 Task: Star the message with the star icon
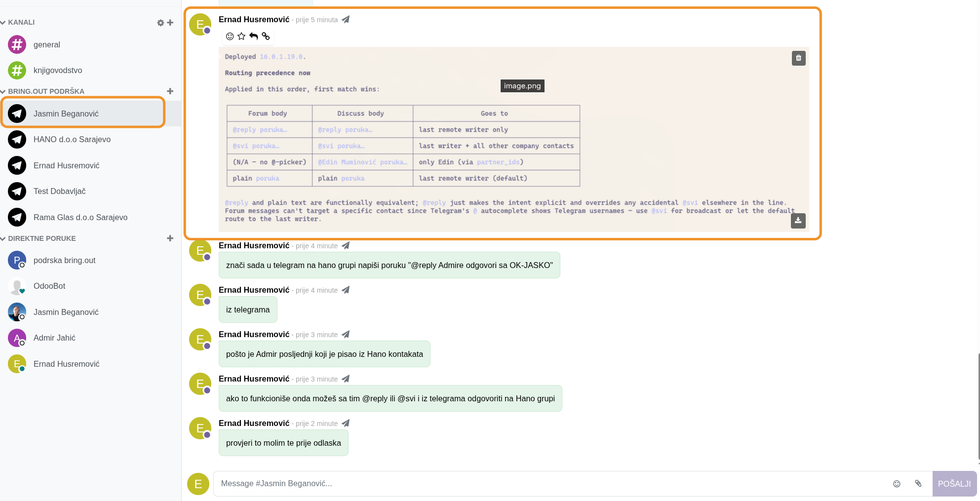[241, 36]
